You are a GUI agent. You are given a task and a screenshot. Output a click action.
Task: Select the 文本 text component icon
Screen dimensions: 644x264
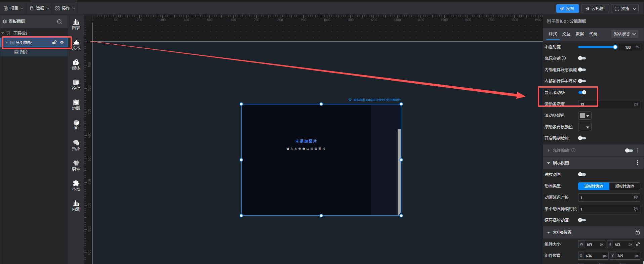(x=76, y=44)
